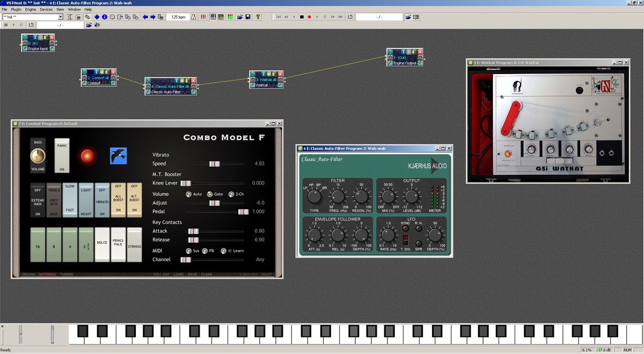The width and height of the screenshot is (644, 354).
Task: Click the red exclamation marks MIDI panic icon
Action: coord(203,17)
